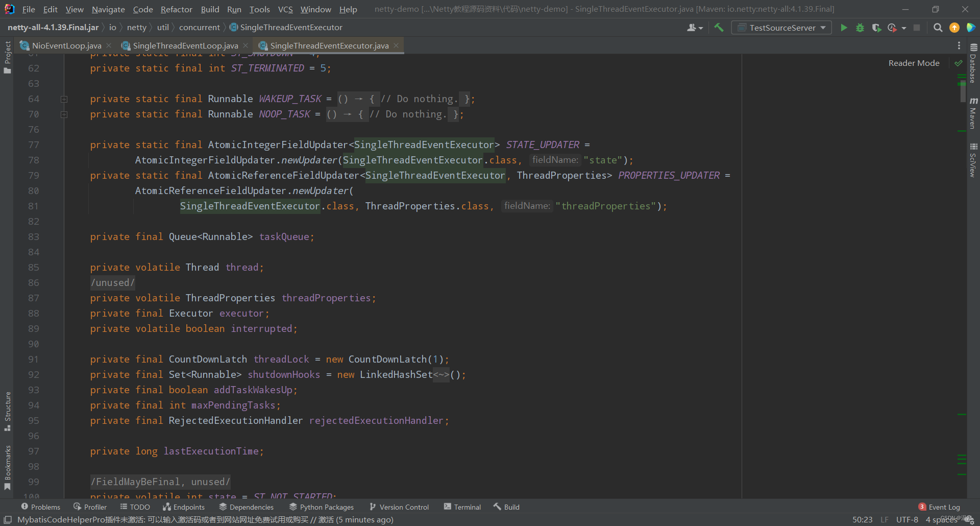Screen dimensions: 980x526
Task: Click the cursor position 50:23 indicator
Action: coord(863,520)
